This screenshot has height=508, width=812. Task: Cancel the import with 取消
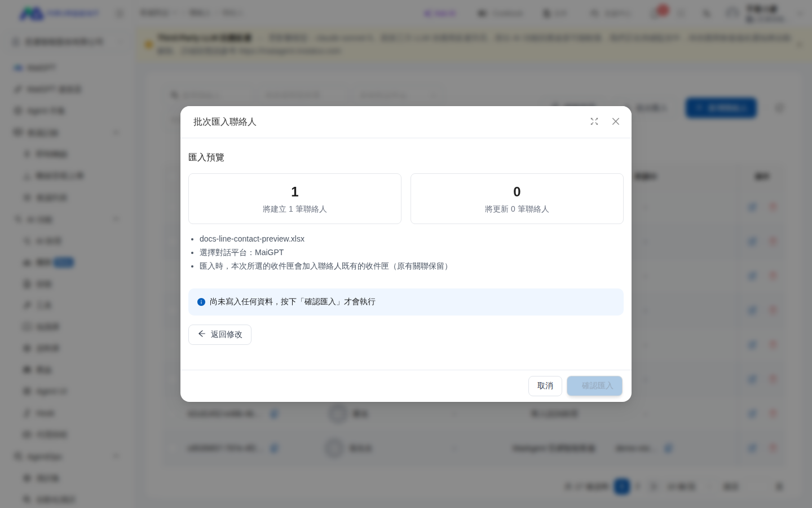coord(545,386)
